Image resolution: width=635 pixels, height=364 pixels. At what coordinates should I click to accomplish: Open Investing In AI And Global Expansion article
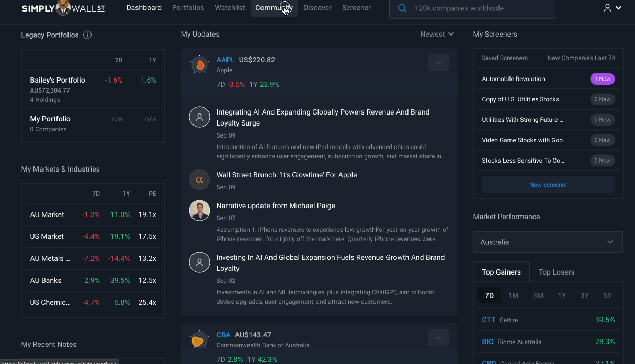pos(331,263)
